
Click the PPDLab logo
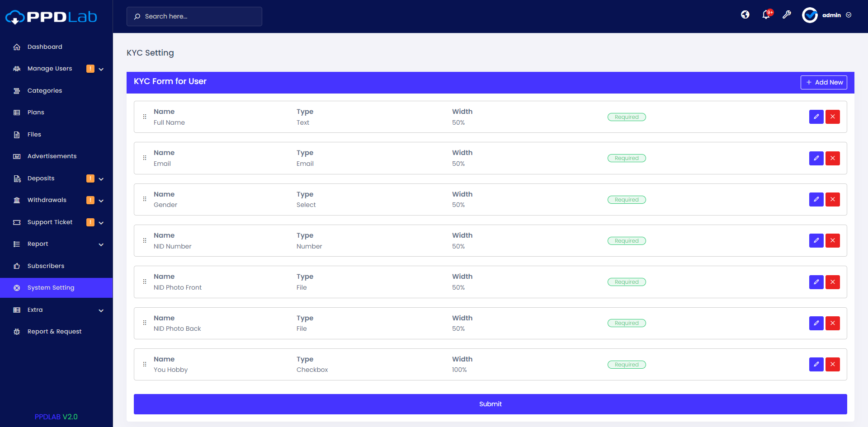click(51, 17)
